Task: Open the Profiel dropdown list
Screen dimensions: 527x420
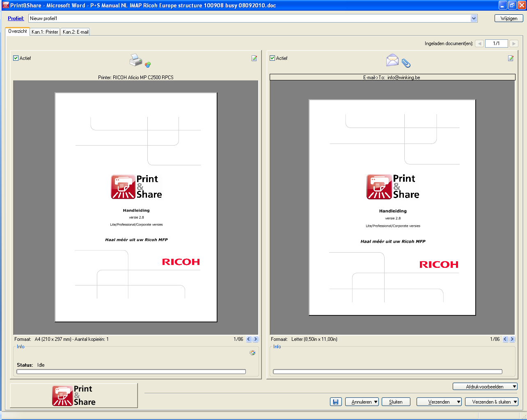Action: click(474, 18)
